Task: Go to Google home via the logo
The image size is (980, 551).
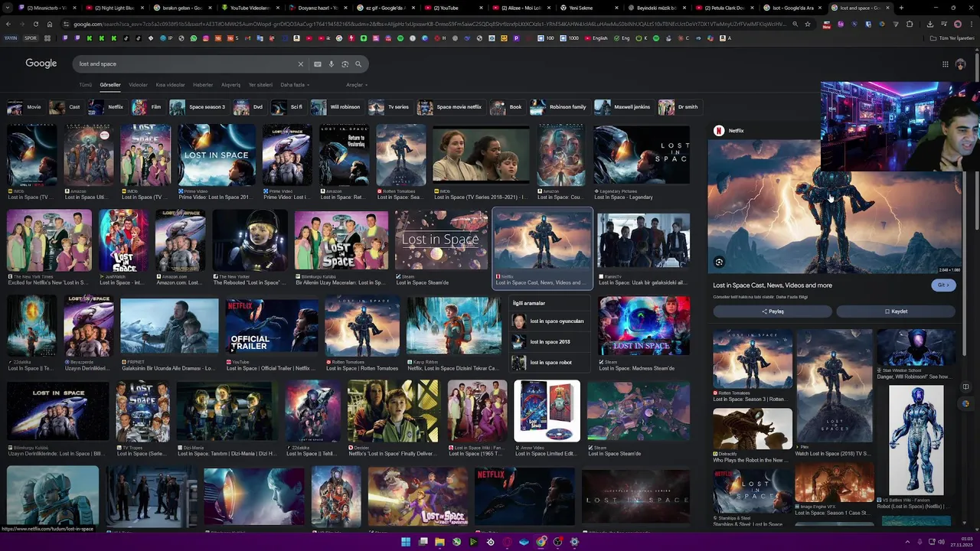Action: pos(41,64)
